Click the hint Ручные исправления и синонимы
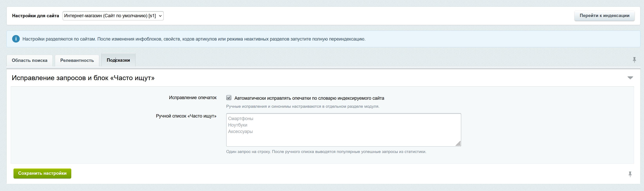Image resolution: width=644 pixels, height=191 pixels. pos(302,106)
